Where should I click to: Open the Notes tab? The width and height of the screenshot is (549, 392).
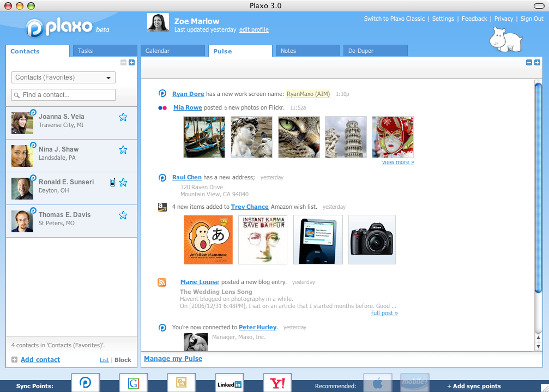[308, 51]
